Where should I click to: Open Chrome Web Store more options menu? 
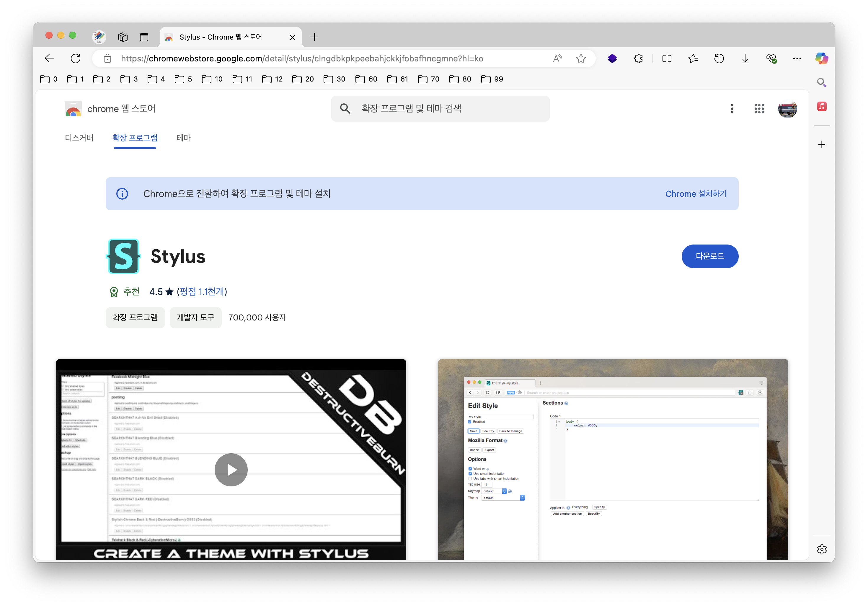(732, 108)
